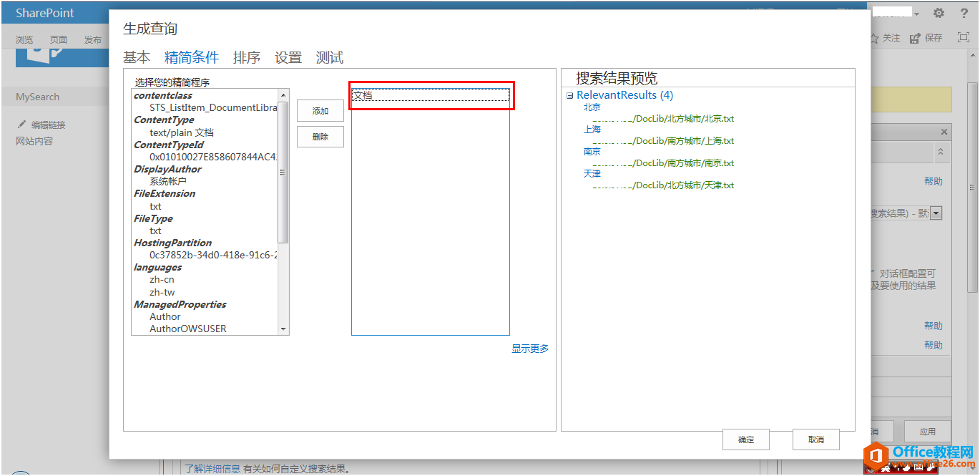Click the 添加 button
Viewport: 980px width, 476px height.
coord(320,111)
